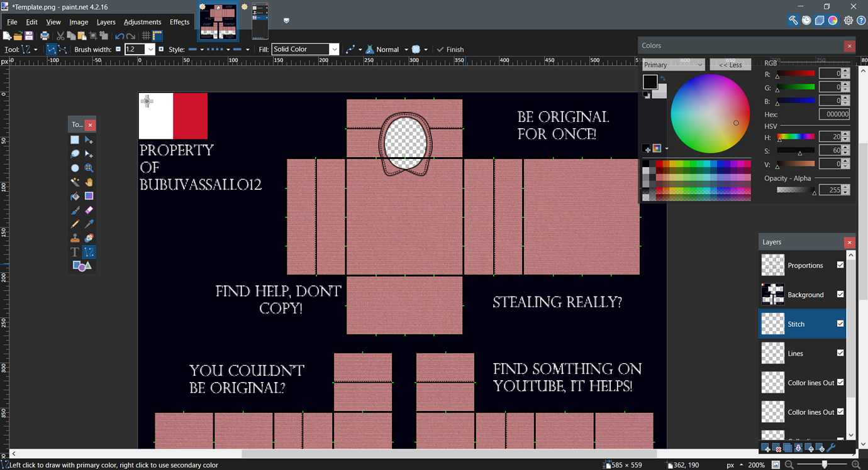Open the Fill style dropdown
This screenshot has height=470, width=868.
tap(335, 49)
